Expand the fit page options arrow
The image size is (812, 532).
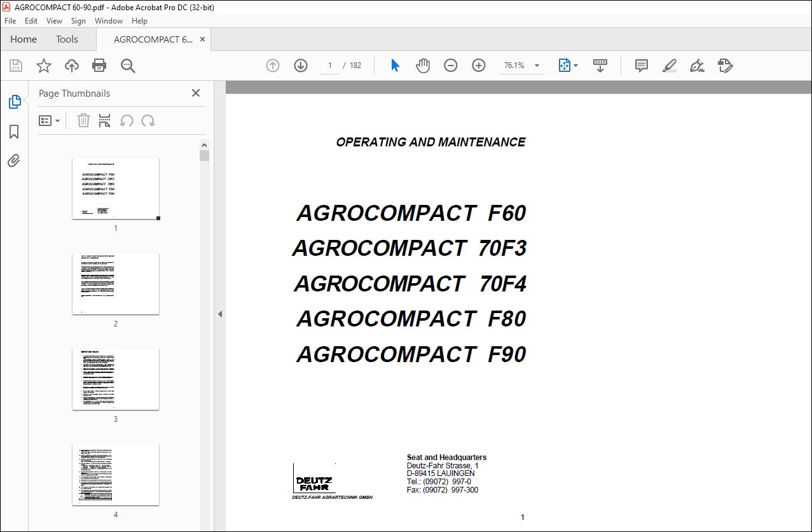[575, 66]
